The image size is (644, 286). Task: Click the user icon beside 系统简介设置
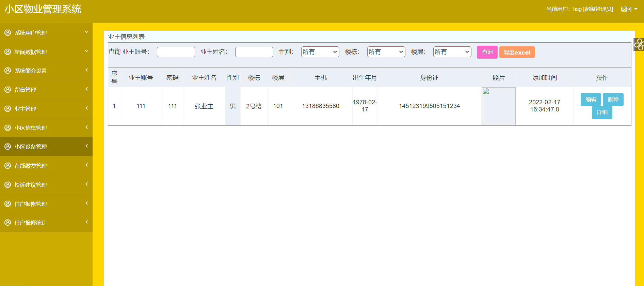(x=7, y=71)
